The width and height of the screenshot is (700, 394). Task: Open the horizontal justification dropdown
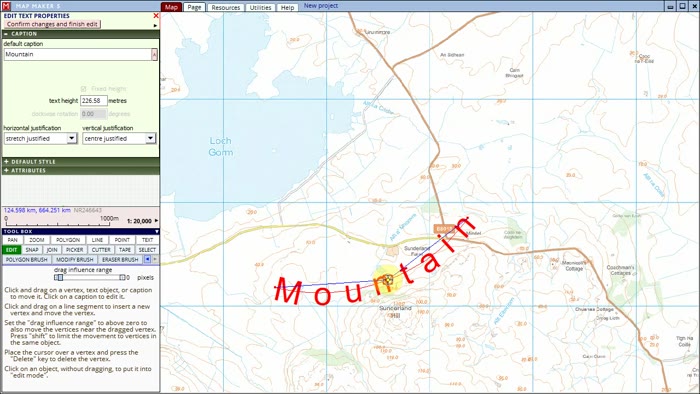click(x=71, y=139)
